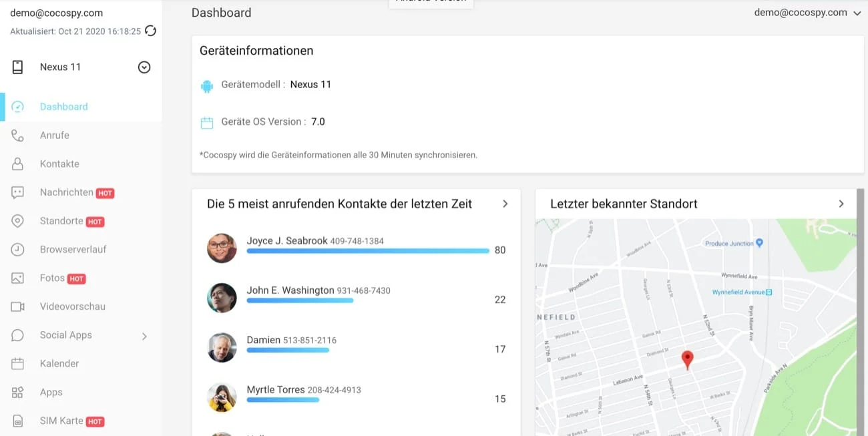This screenshot has width=868, height=436.
Task: Open the Anrufe call log section
Action: (54, 135)
